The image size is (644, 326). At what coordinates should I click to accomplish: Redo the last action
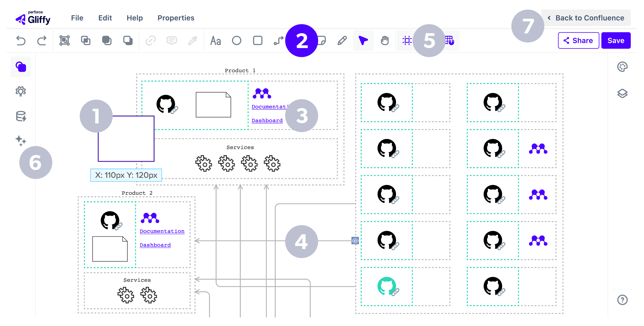click(42, 41)
